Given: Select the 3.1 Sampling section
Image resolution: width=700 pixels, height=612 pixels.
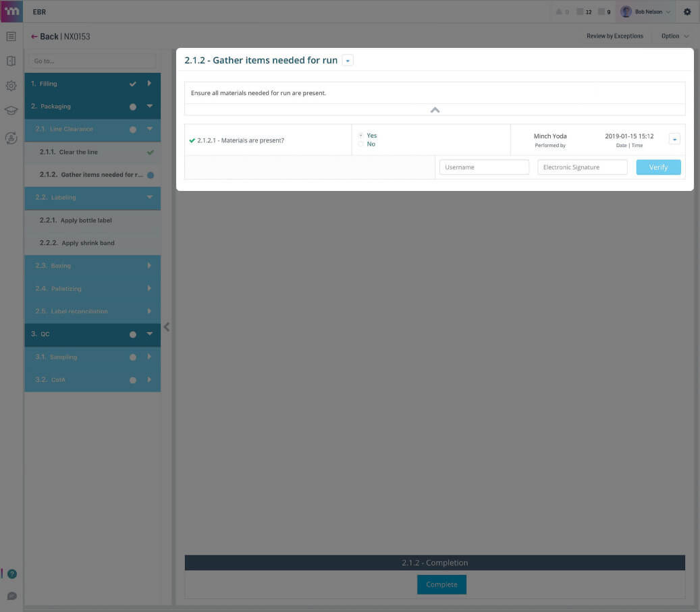Looking at the screenshot, I should point(92,358).
